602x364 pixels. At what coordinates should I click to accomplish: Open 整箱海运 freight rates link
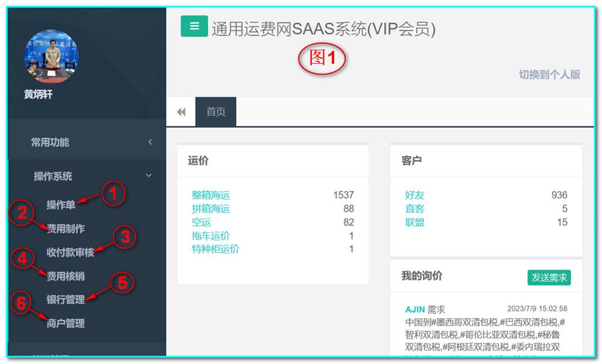click(211, 195)
